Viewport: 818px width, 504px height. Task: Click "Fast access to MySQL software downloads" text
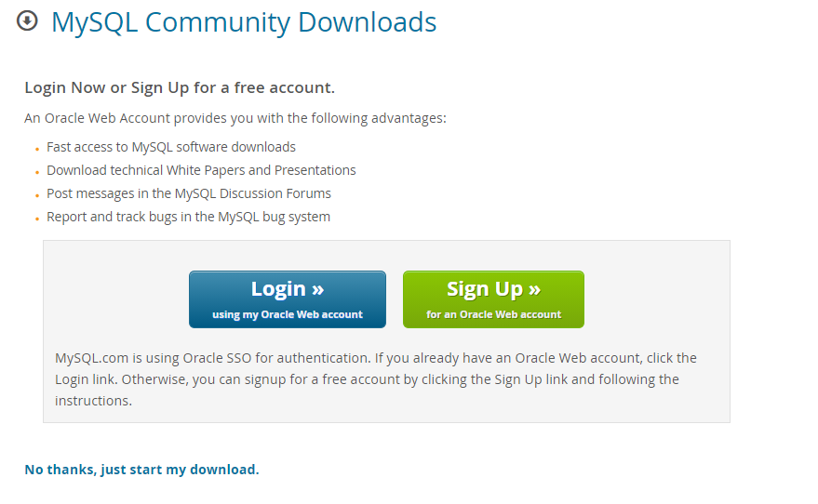tap(171, 147)
